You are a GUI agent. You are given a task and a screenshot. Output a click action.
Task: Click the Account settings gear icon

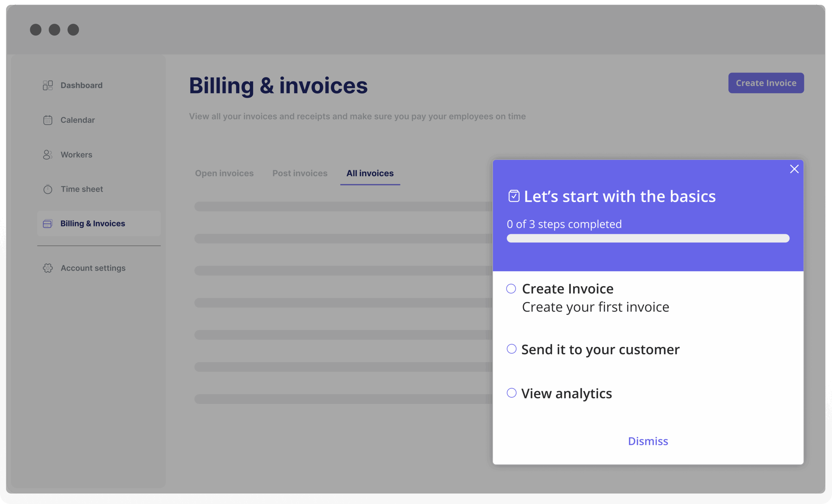click(47, 268)
